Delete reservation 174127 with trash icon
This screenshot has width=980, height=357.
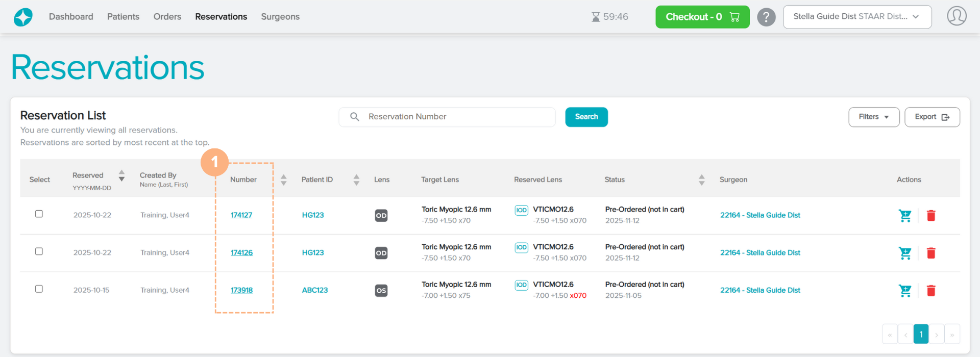[930, 216]
